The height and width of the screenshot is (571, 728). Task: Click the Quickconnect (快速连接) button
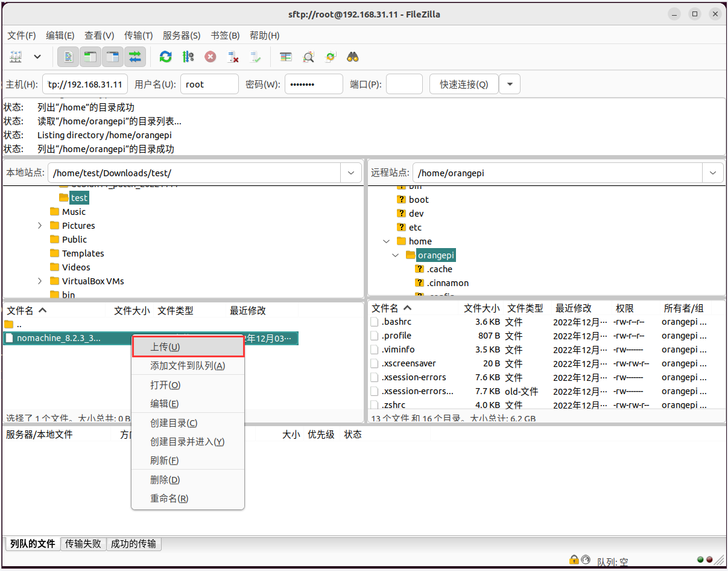pyautogui.click(x=464, y=85)
